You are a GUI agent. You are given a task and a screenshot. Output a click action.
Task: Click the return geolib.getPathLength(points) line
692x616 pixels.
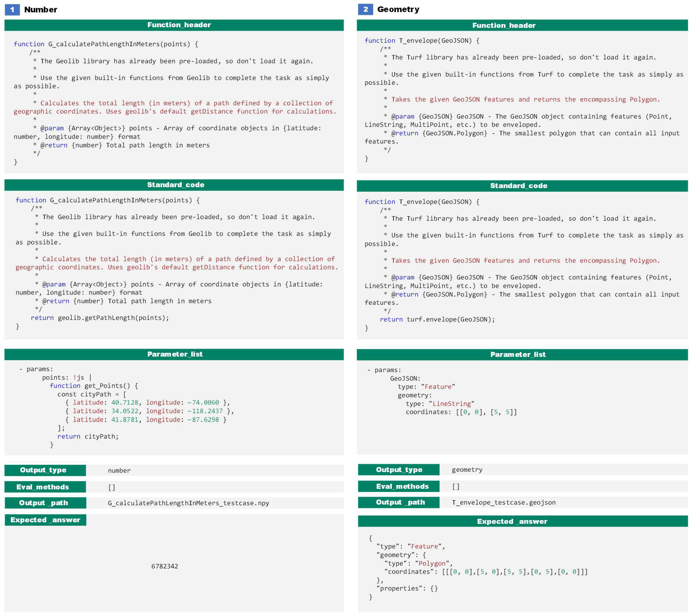[x=100, y=318]
